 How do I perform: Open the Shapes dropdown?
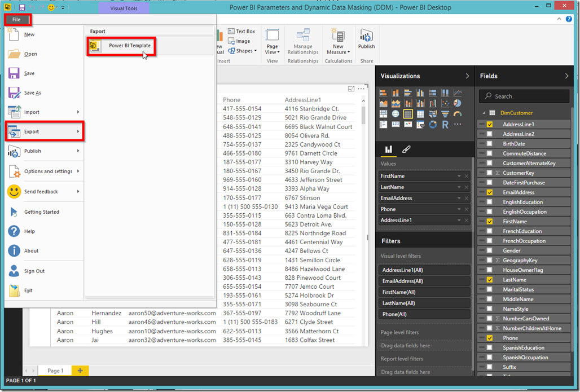tap(242, 51)
